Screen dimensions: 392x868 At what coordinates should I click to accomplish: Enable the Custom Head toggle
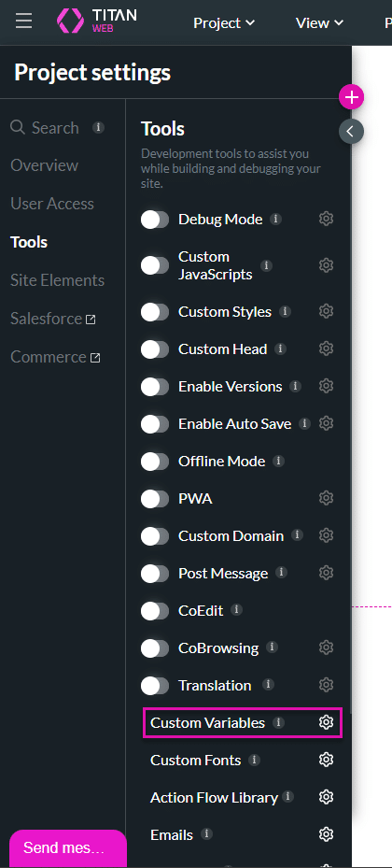155,349
